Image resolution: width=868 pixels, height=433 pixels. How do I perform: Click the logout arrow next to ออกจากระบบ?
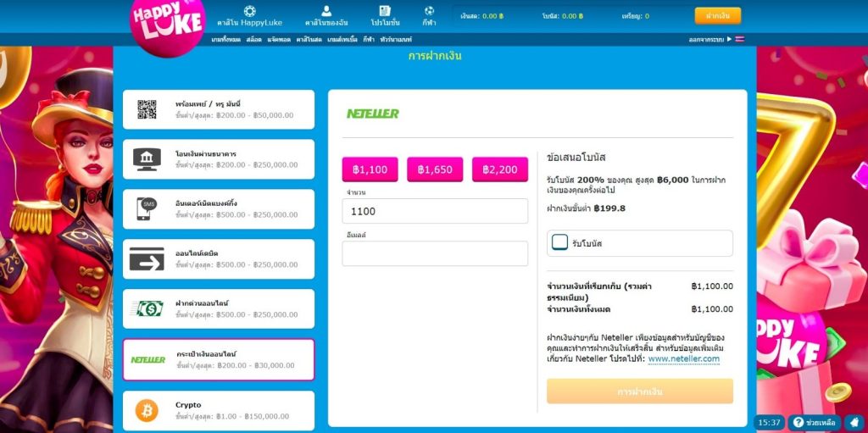(x=729, y=39)
